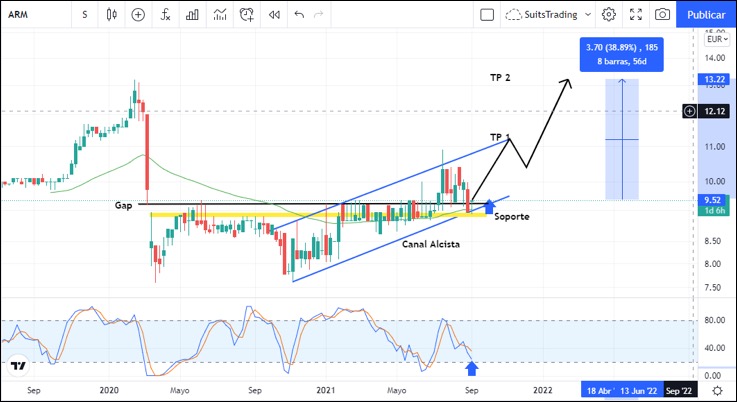Create an alert with alarm clock icon
Image resolution: width=737 pixels, height=402 pixels.
click(246, 15)
